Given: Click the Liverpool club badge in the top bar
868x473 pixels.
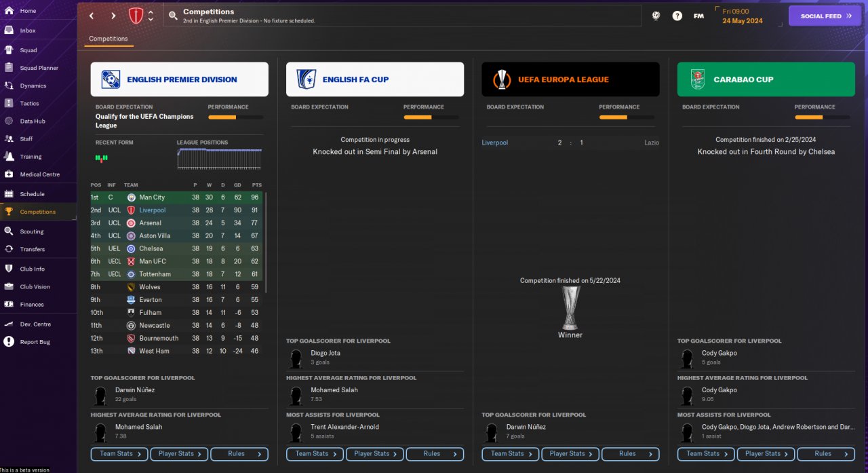Looking at the screenshot, I should 136,16.
